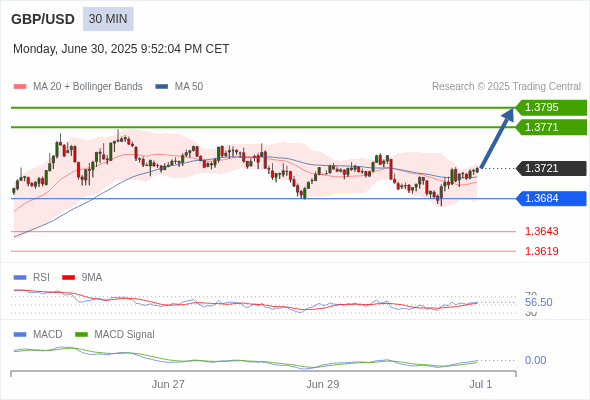Click the Jul 1 date marker

tap(481, 384)
